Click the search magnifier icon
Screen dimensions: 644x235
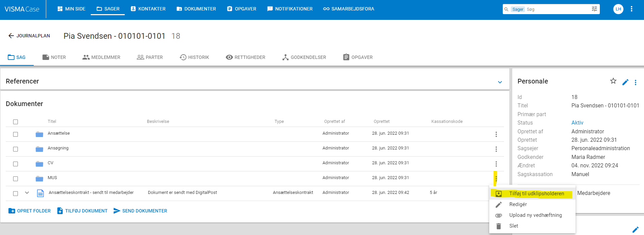click(506, 9)
